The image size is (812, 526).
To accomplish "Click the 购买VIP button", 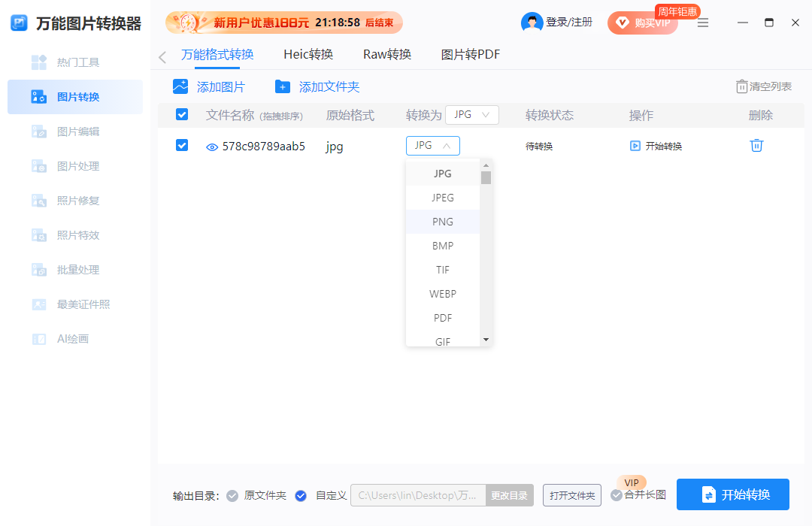I will point(643,23).
